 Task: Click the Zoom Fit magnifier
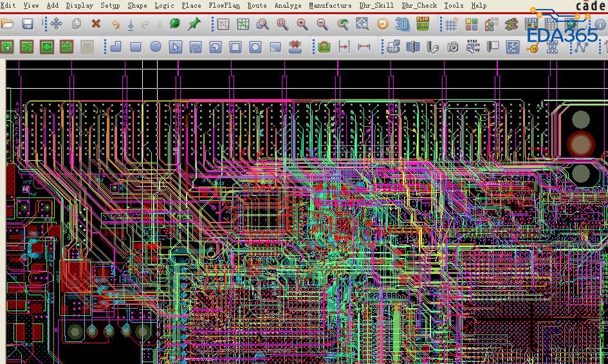tap(283, 24)
